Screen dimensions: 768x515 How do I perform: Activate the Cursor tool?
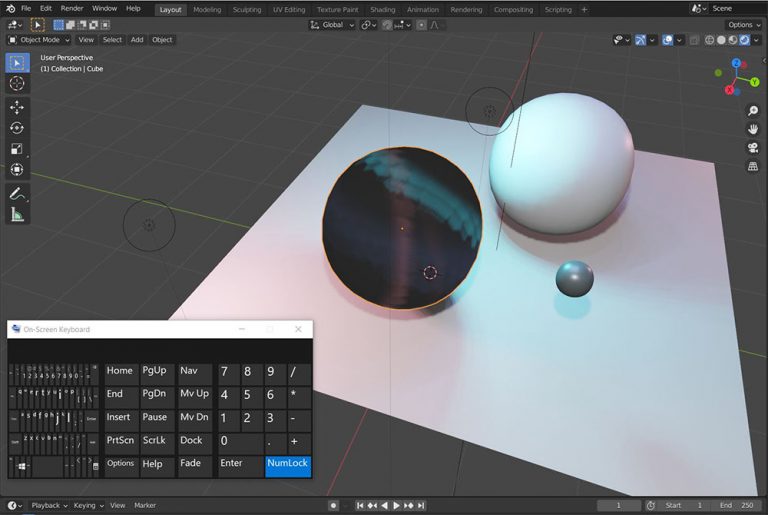[x=17, y=83]
